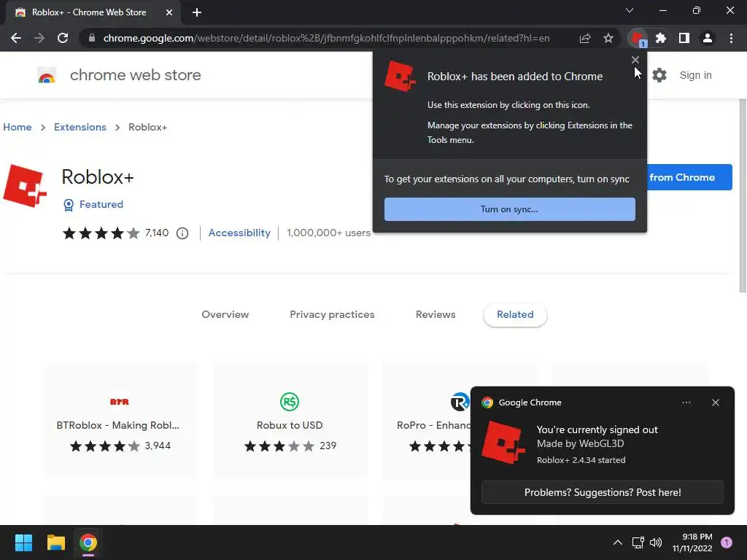The height and width of the screenshot is (560, 747).
Task: Open File Explorer from taskbar
Action: point(55,542)
